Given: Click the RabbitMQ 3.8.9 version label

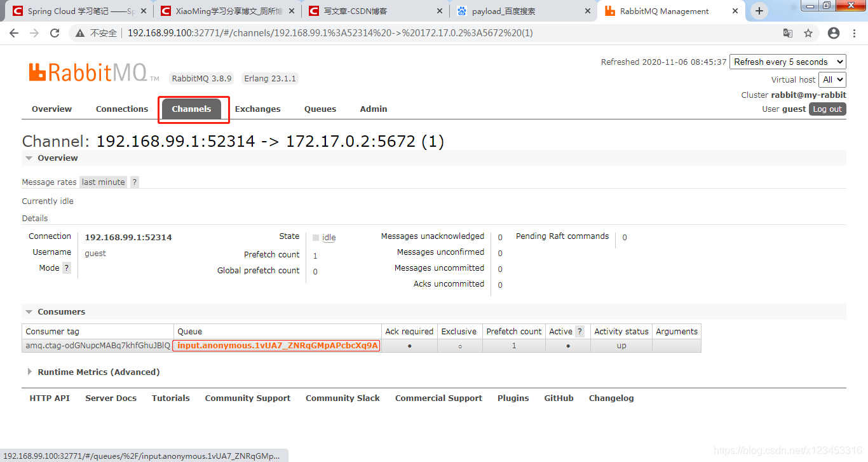Looking at the screenshot, I should pos(201,79).
